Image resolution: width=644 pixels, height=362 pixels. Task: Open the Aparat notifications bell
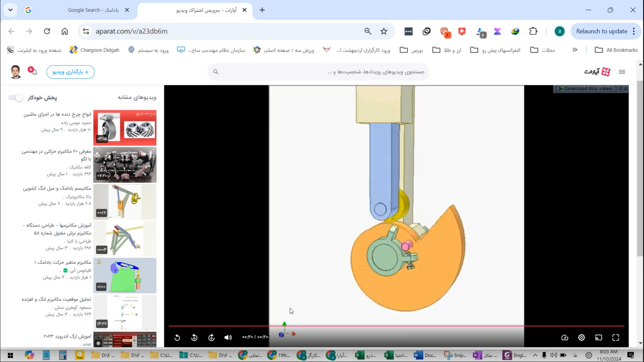point(34,72)
